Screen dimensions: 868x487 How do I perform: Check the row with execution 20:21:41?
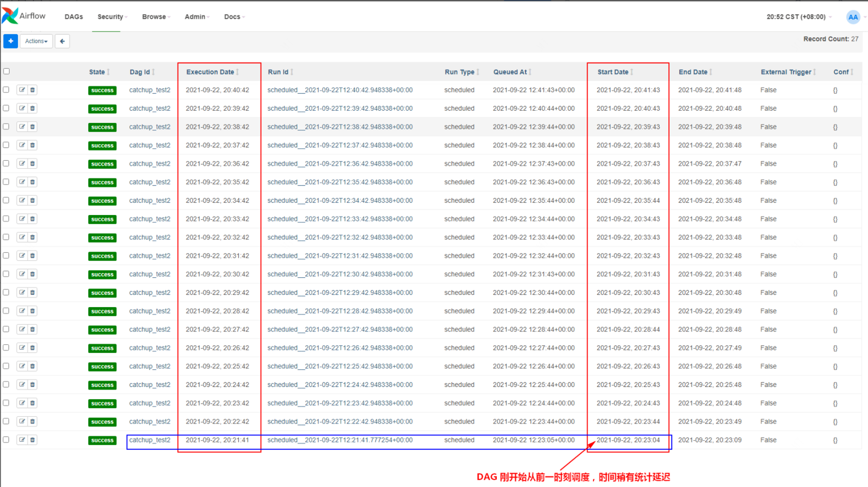(x=6, y=439)
